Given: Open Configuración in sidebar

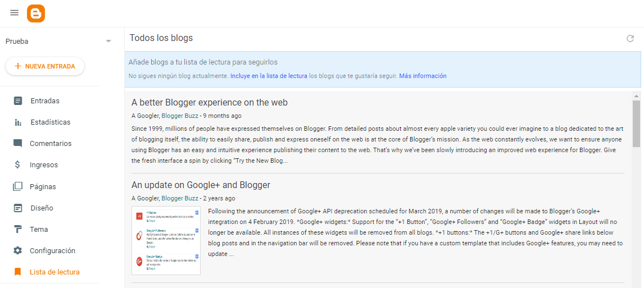Looking at the screenshot, I should (53, 250).
